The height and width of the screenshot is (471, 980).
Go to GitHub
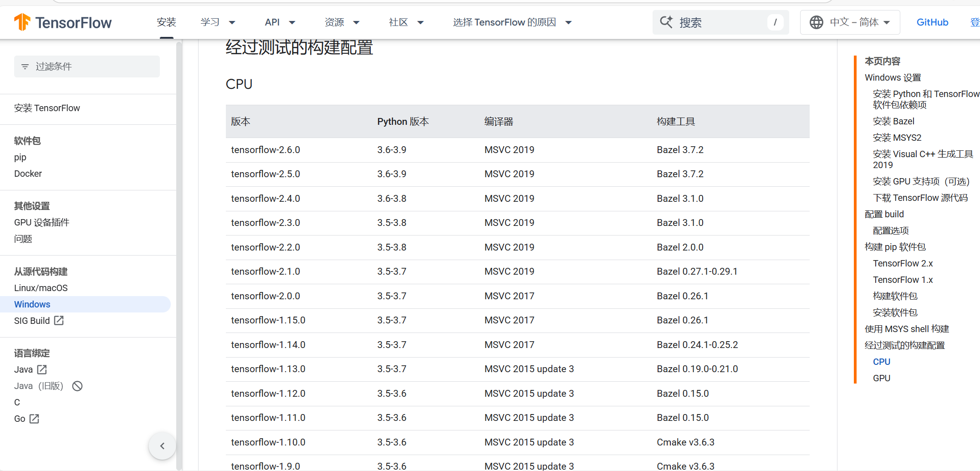click(x=932, y=22)
